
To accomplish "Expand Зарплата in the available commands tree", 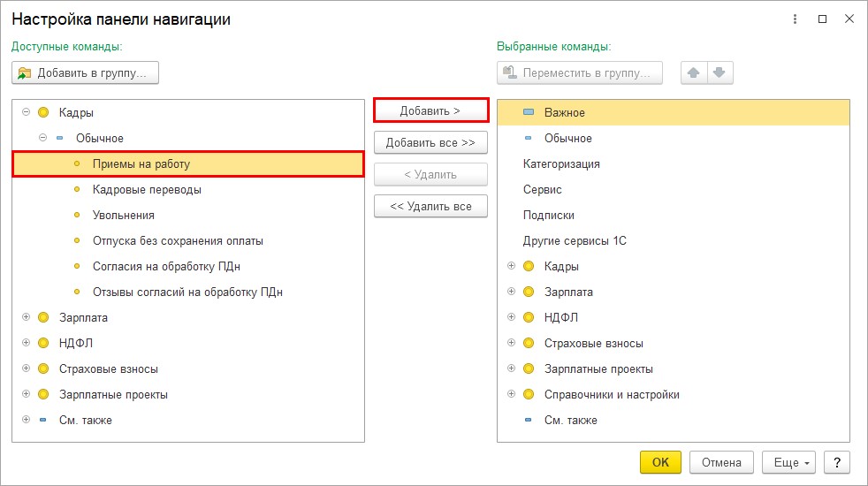I will [x=26, y=318].
